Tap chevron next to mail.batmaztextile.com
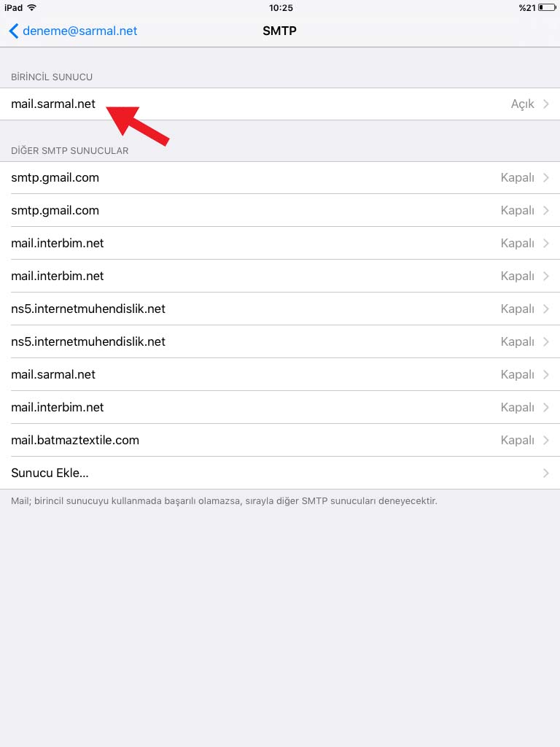This screenshot has height=747, width=560. [545, 441]
